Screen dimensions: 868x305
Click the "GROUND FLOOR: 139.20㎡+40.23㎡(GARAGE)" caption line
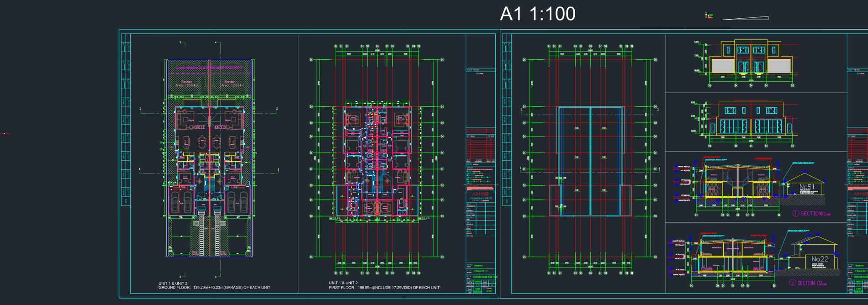(x=214, y=288)
